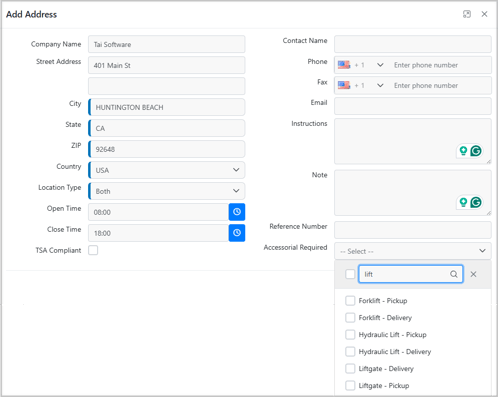Click the Company Name field
This screenshot has height=397, width=498.
pos(167,44)
